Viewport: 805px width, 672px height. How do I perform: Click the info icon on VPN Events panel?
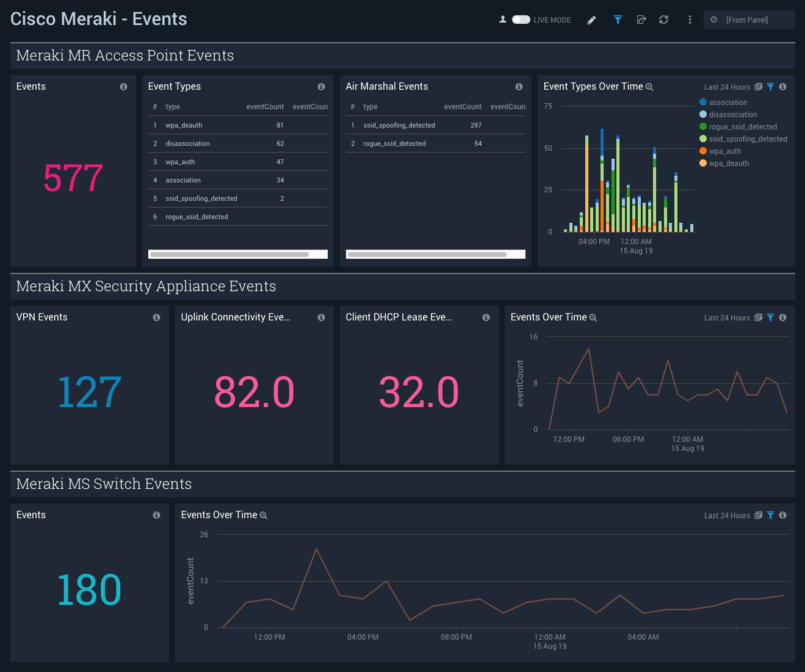tap(156, 317)
